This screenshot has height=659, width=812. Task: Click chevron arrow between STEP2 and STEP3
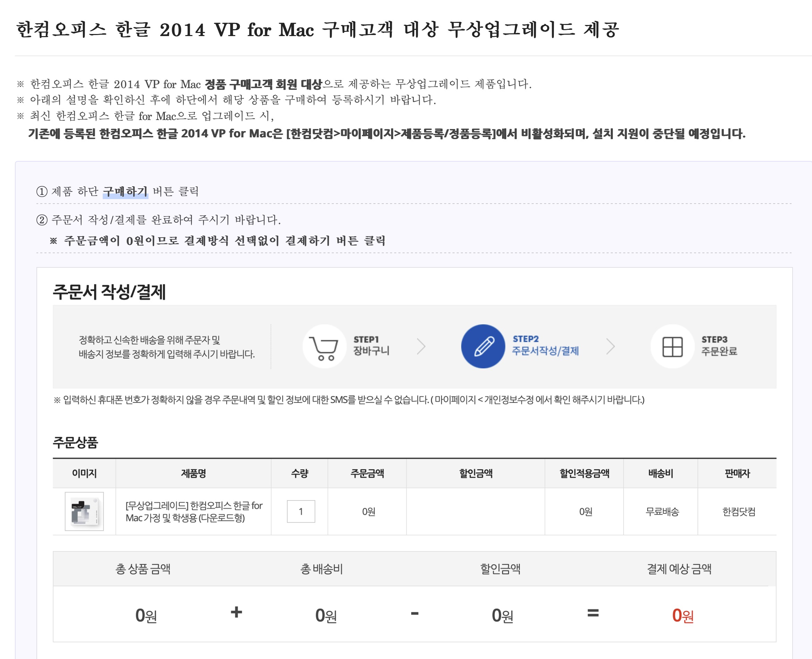point(610,346)
